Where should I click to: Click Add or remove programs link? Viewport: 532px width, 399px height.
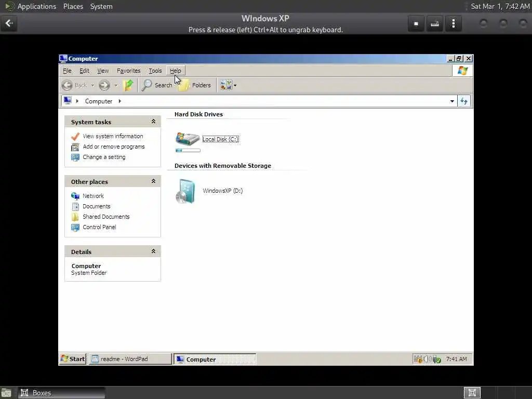(114, 147)
